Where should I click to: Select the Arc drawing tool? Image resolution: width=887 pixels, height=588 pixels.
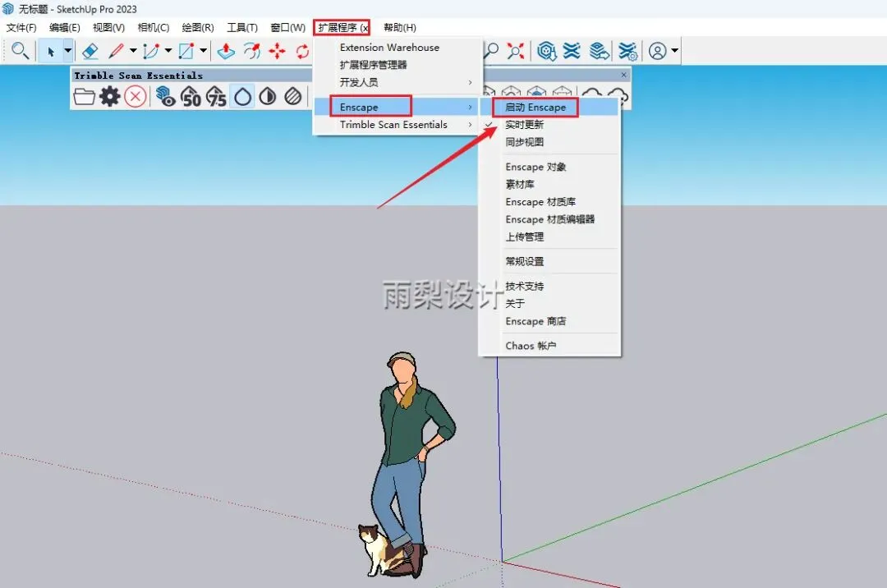[151, 51]
